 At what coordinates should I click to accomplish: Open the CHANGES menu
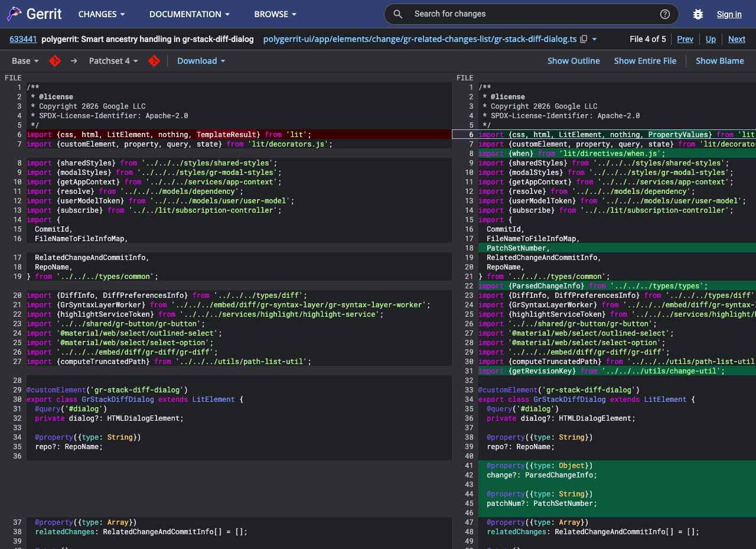(102, 14)
